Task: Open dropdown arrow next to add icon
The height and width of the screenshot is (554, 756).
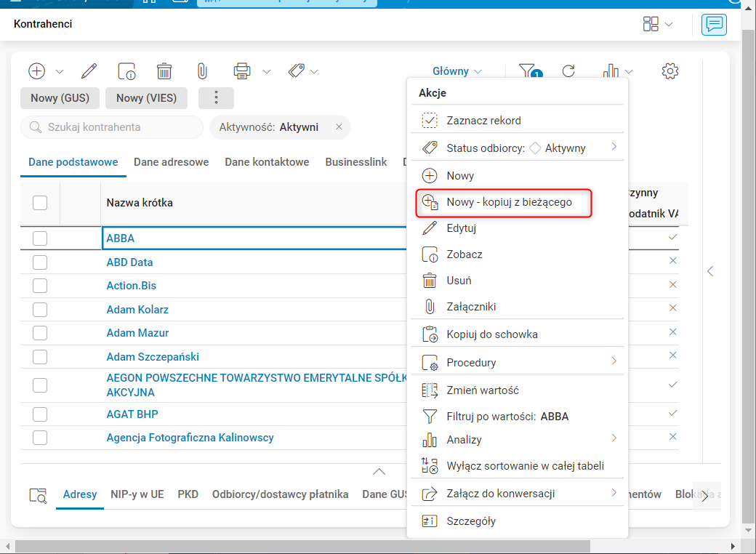Action: 60,71
